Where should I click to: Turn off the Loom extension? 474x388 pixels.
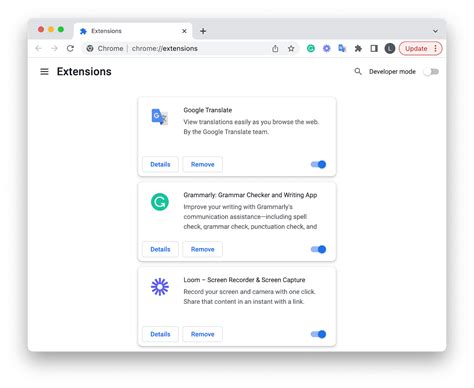coord(318,334)
